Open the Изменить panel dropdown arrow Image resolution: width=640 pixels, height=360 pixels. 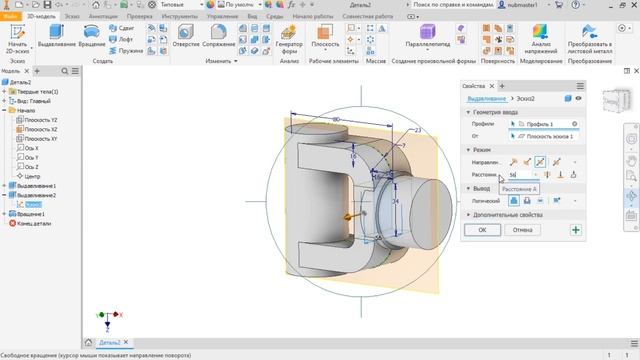[236, 61]
